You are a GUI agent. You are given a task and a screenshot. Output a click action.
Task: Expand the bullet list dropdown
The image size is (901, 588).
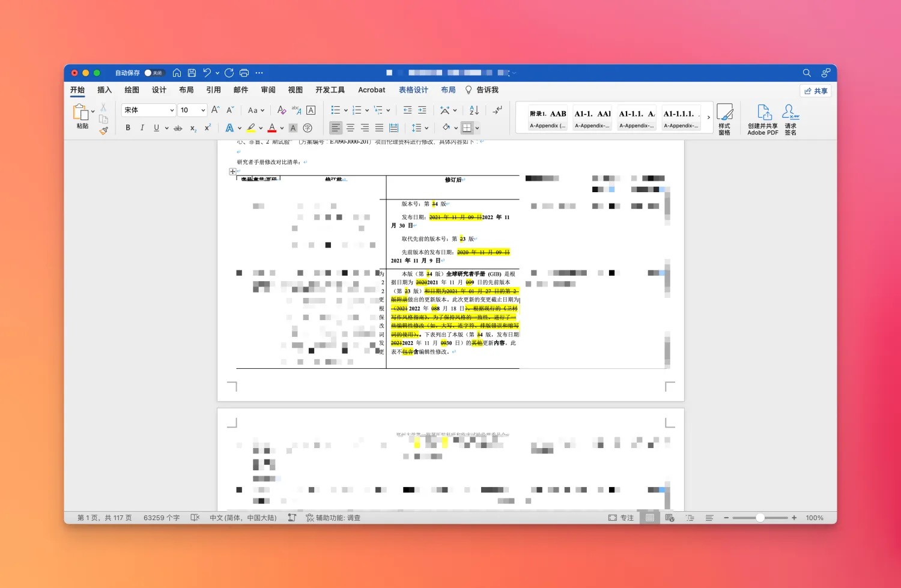tap(346, 110)
